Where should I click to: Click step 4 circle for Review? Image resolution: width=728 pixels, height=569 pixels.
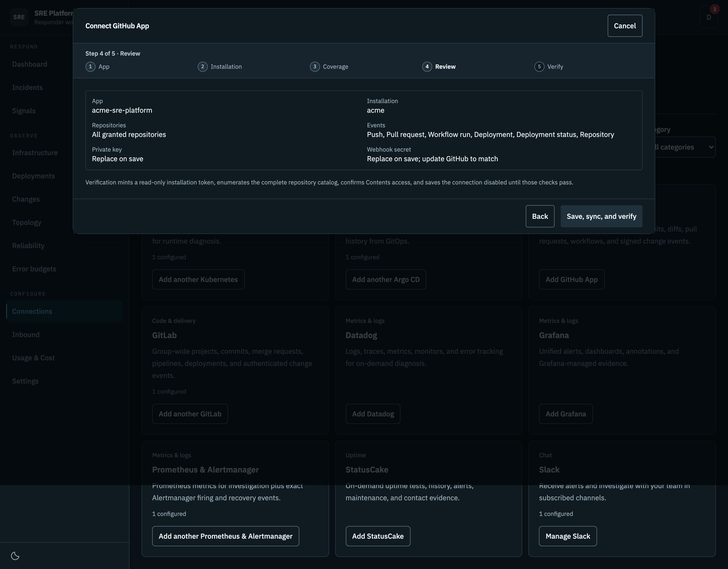(x=427, y=67)
